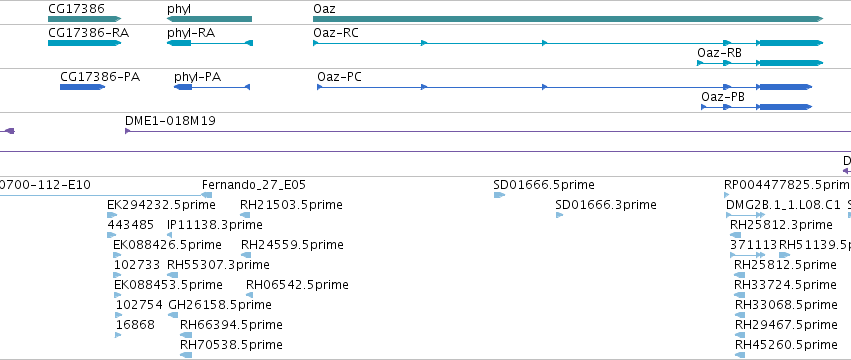Select the SD01666.5prime EST marker

tap(499, 195)
